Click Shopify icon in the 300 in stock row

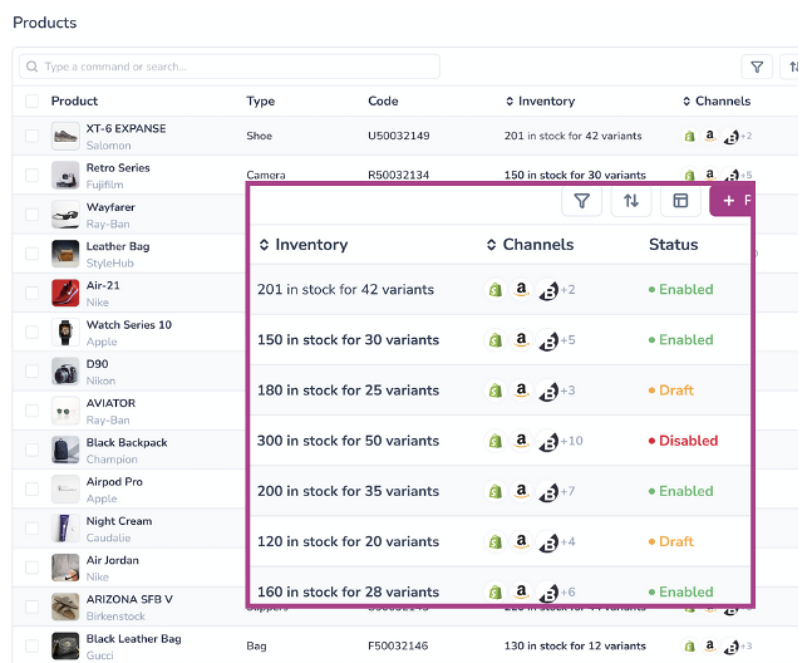click(495, 441)
